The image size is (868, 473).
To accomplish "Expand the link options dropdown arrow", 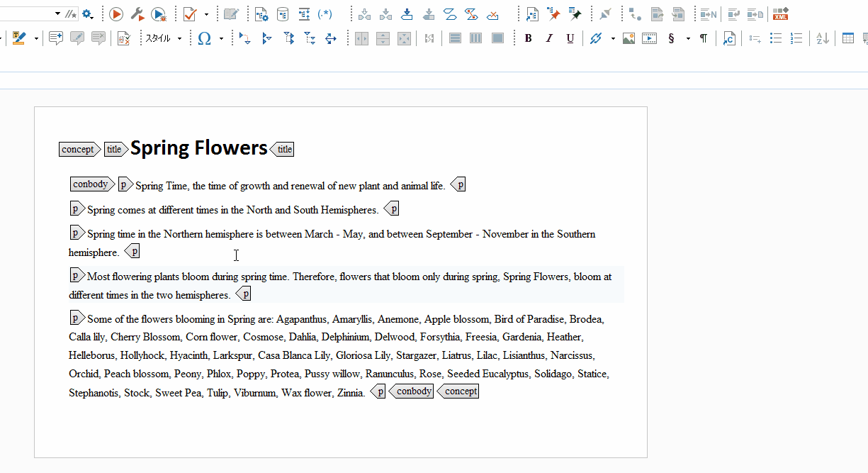I will click(x=613, y=38).
